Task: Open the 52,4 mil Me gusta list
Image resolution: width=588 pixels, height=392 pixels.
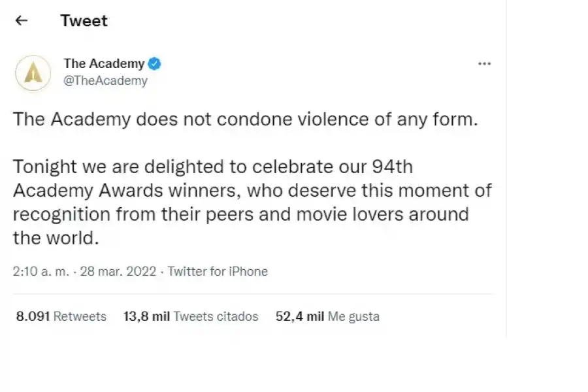Action: (327, 316)
